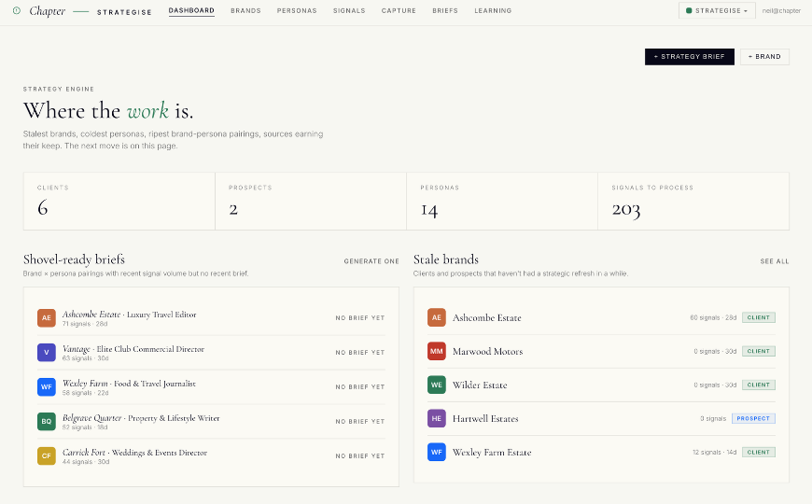Open the Signals tab

pos(349,10)
